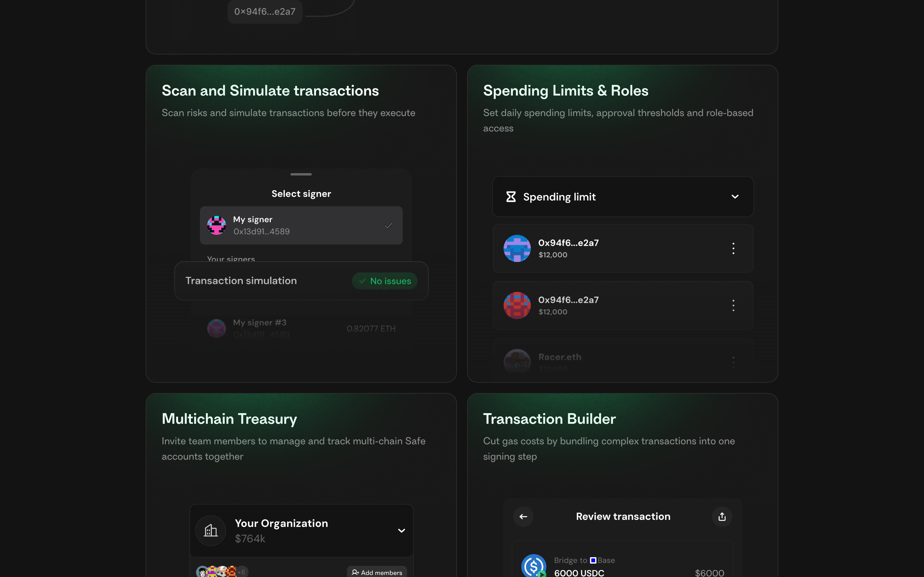Viewport: 924px width, 577px height.
Task: Click the pink My signer avatar
Action: tap(217, 225)
